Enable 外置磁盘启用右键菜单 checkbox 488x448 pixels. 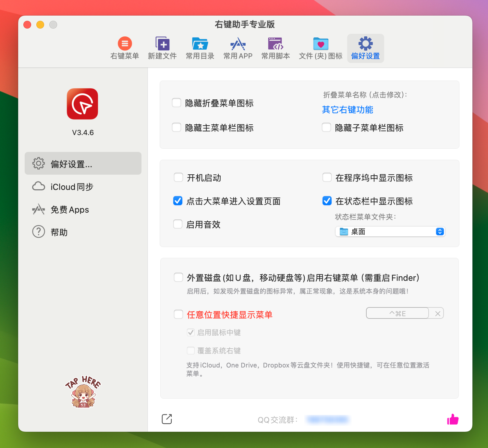point(178,277)
